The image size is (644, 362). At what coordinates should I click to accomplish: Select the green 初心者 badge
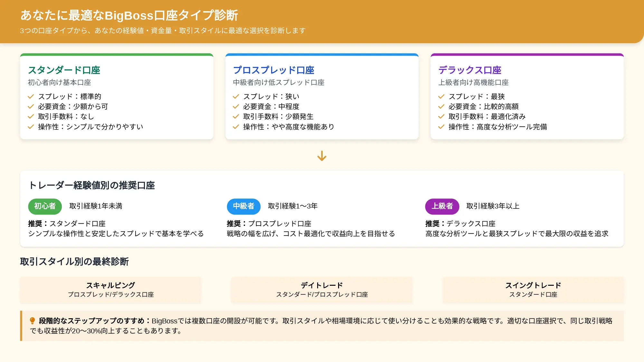pos(45,206)
